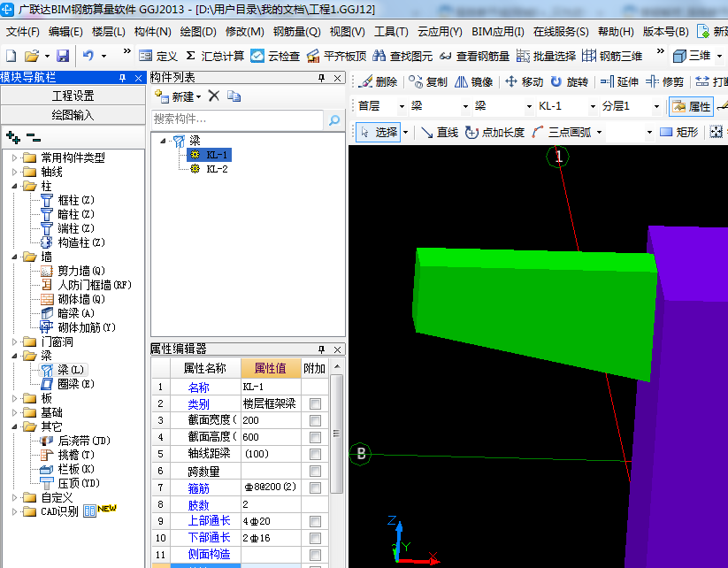Click 镜像 mirror tool
Image resolution: width=728 pixels, height=568 pixels.
[473, 81]
